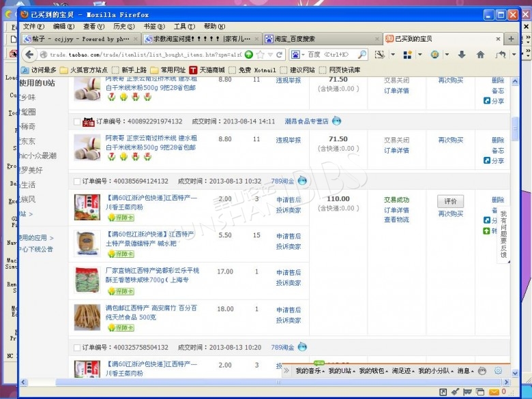This screenshot has width=532, height=399.
Task: Open 消息 dropdown in bottom bar
Action: (465, 371)
